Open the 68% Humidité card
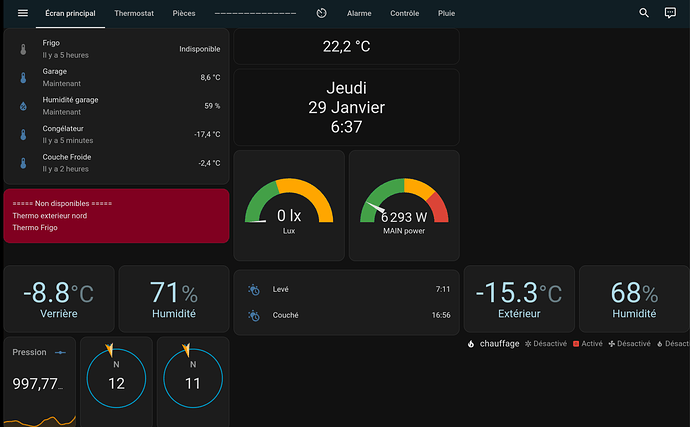Image resolution: width=690 pixels, height=427 pixels. (x=634, y=299)
